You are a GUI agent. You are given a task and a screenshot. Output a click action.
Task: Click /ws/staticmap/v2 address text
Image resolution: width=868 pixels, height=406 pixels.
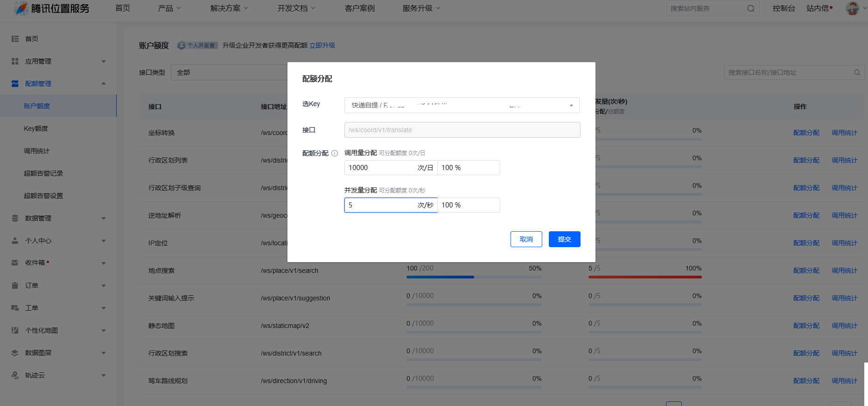[285, 326]
